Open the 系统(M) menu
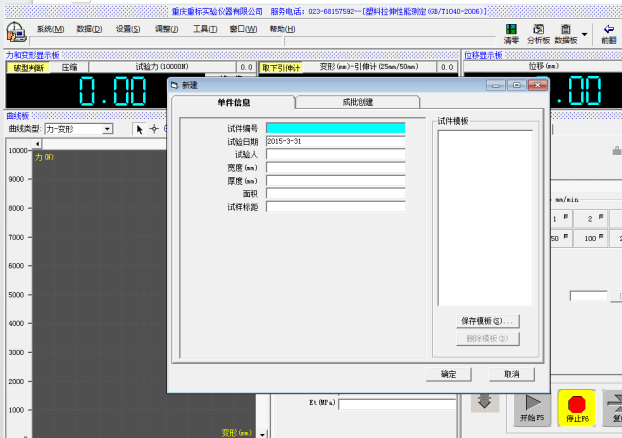The height and width of the screenshot is (438, 622). [x=50, y=29]
